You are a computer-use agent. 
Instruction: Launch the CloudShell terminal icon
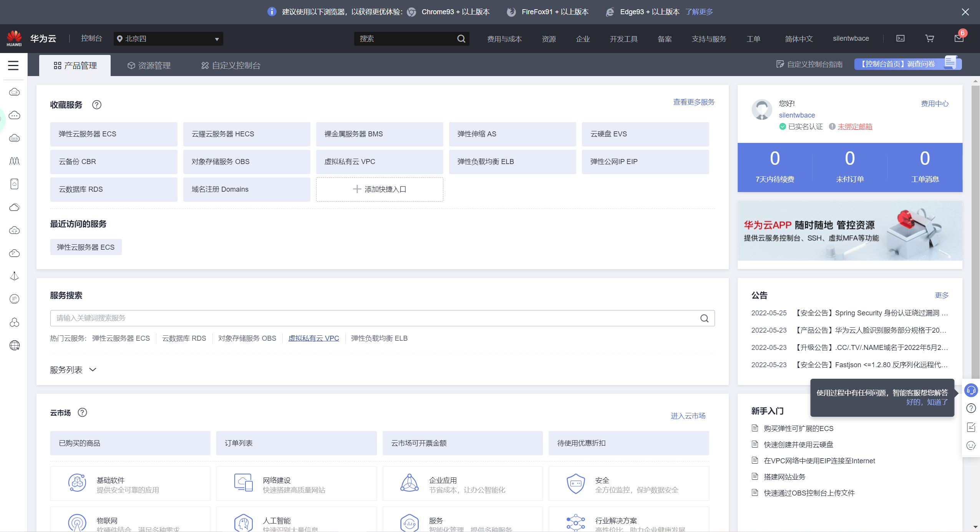(x=900, y=38)
